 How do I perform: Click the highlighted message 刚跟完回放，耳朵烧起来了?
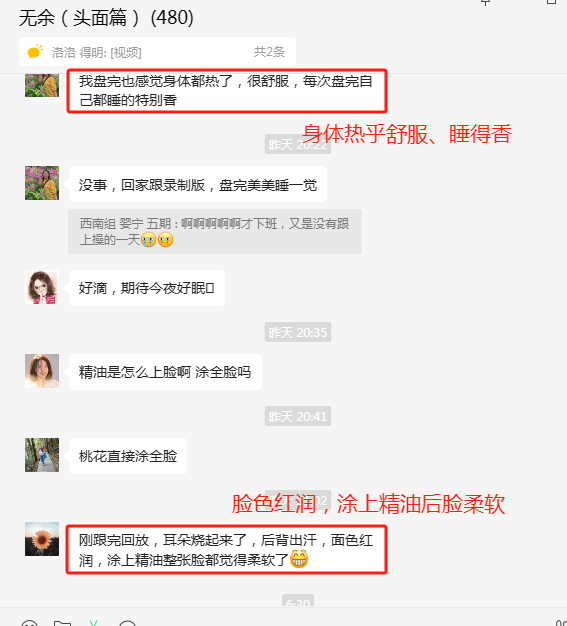tap(226, 550)
